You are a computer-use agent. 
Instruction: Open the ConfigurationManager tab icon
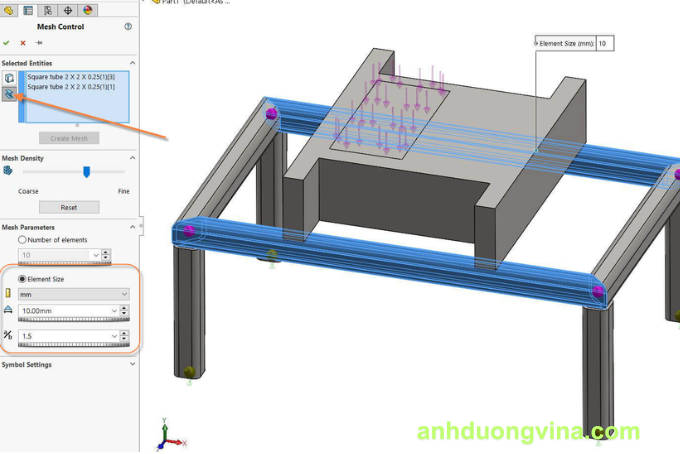pos(47,9)
